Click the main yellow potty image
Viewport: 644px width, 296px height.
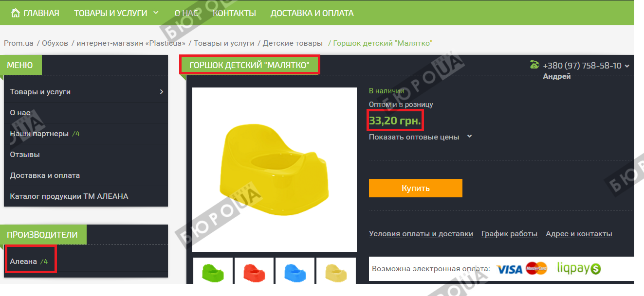pos(275,170)
